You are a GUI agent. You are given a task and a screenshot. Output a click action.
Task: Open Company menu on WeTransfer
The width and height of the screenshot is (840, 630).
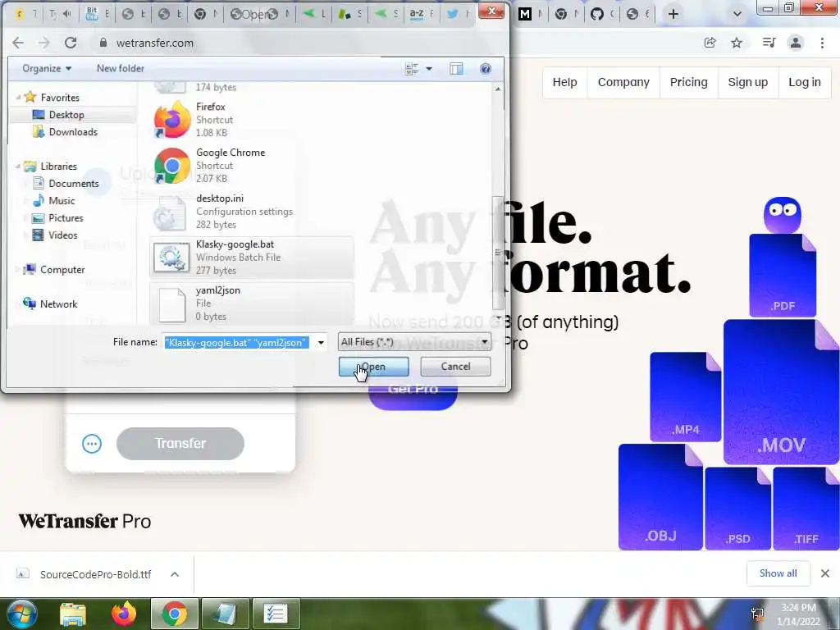pyautogui.click(x=623, y=82)
